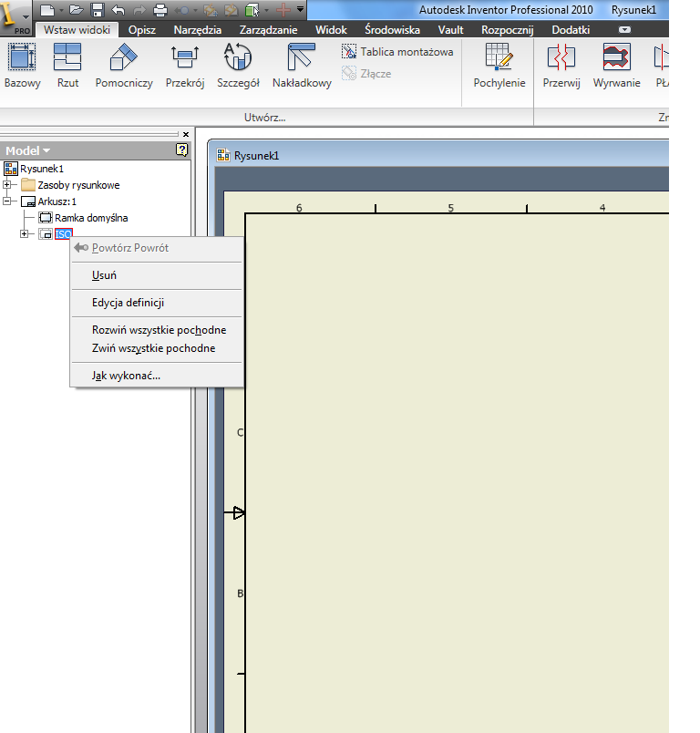Select the highlighted ISO tree item
This screenshot has width=700, height=733.
tap(64, 234)
